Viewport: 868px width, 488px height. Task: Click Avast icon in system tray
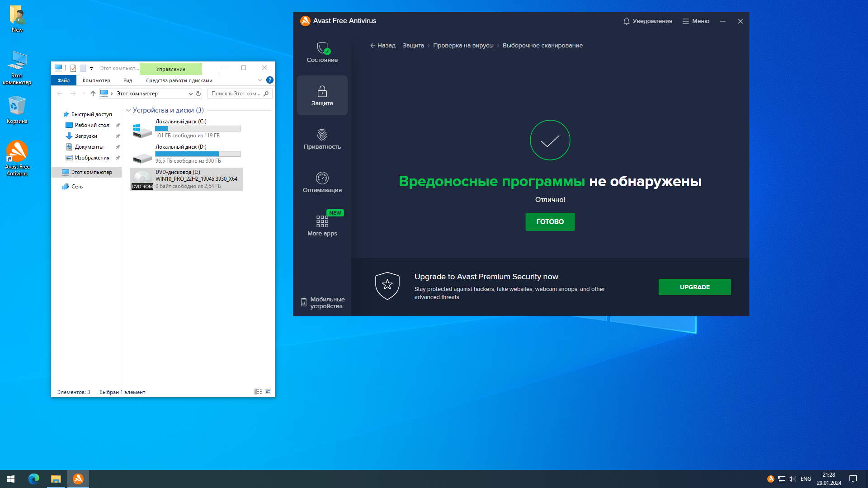pos(770,479)
